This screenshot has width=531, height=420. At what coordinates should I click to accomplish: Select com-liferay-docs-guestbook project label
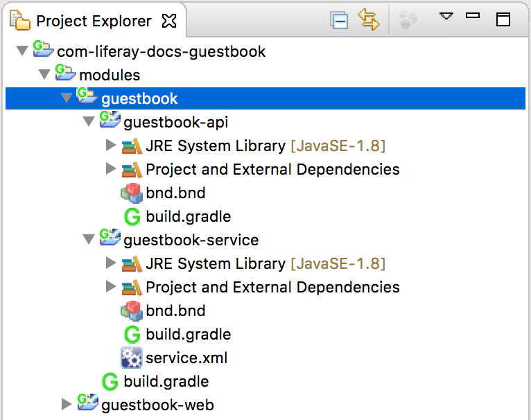point(162,52)
